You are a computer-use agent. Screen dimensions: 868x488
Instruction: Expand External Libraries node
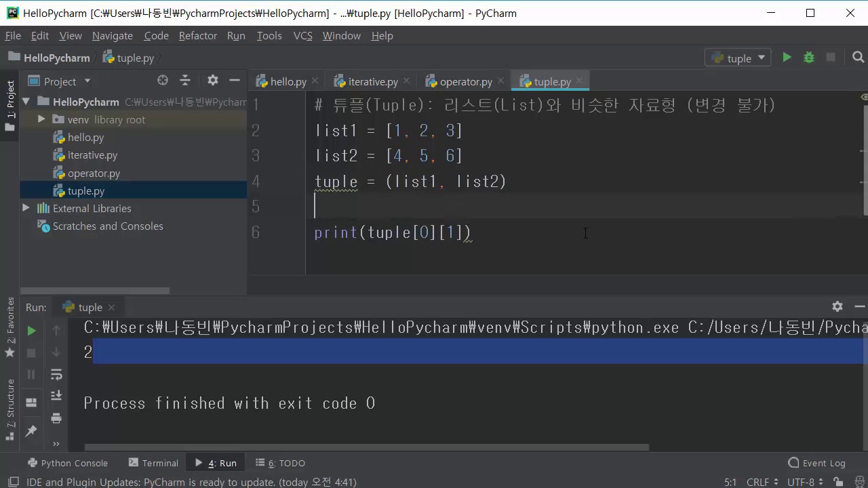pos(26,208)
